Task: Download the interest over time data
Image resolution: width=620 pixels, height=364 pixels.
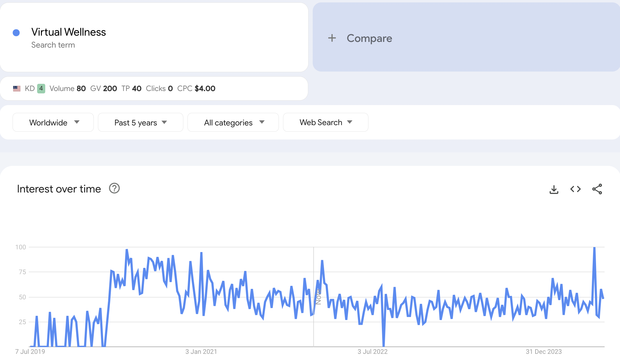Action: pyautogui.click(x=554, y=189)
